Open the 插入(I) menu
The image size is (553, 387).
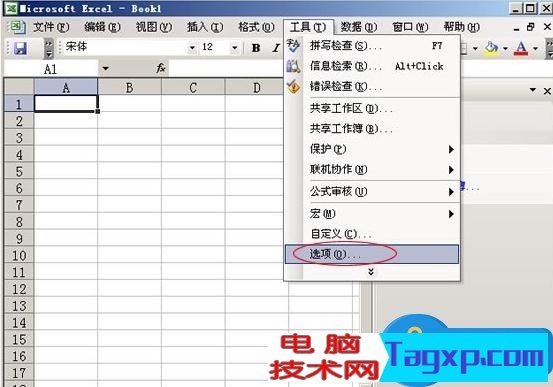205,27
